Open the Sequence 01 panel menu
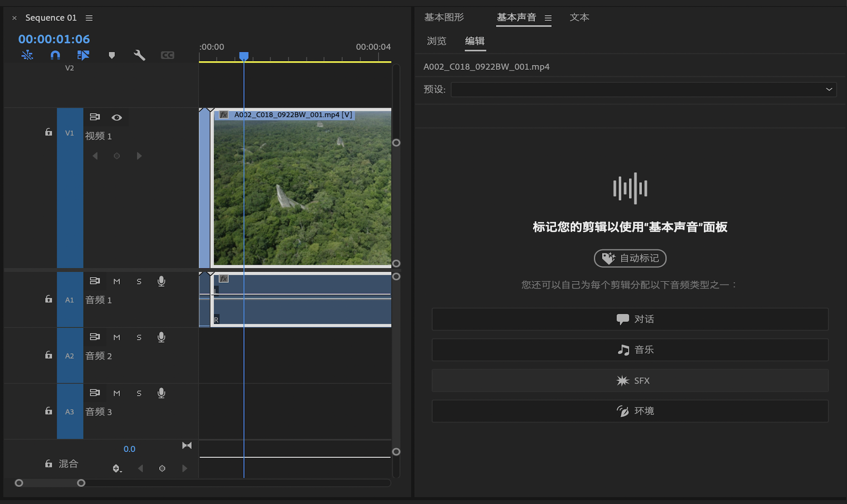 (89, 18)
